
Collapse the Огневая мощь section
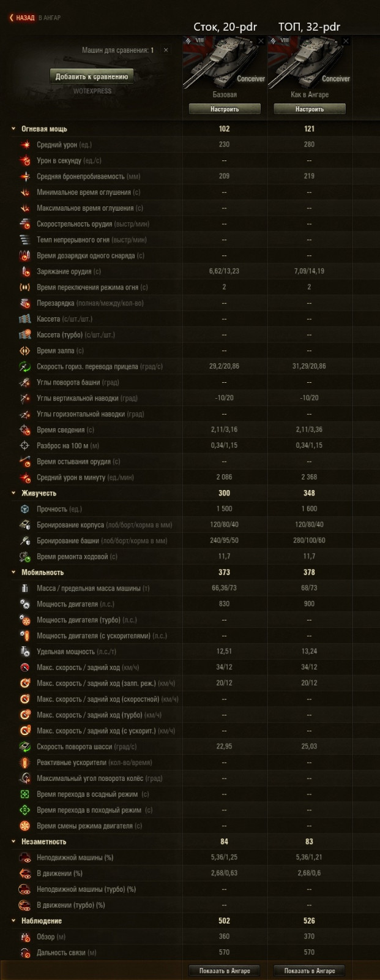click(x=13, y=129)
